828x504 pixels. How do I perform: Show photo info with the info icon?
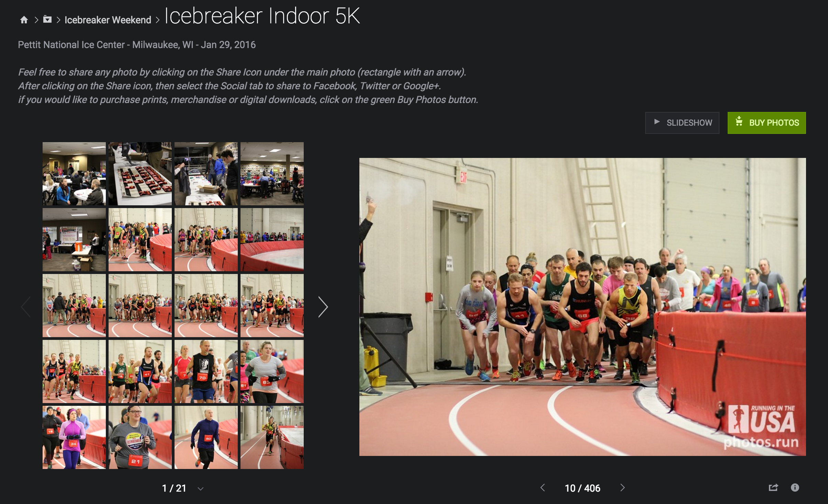point(795,488)
